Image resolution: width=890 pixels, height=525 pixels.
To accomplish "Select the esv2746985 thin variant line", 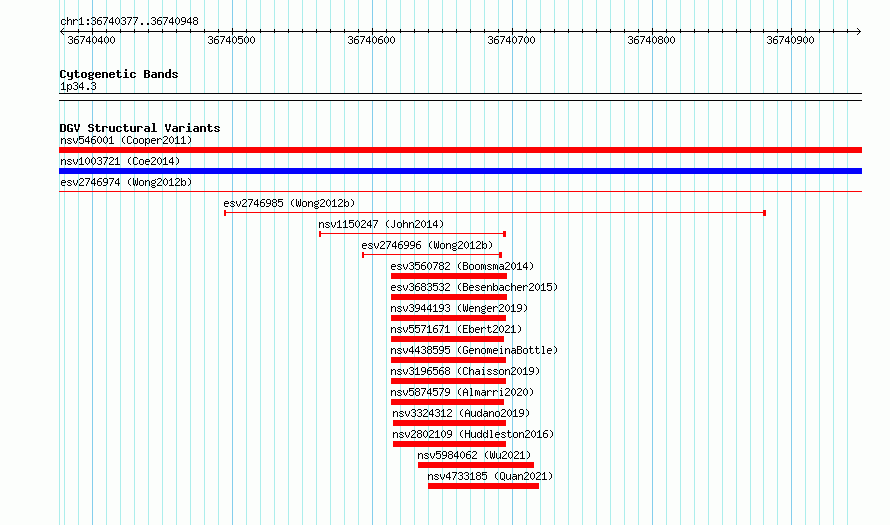I will pos(495,213).
